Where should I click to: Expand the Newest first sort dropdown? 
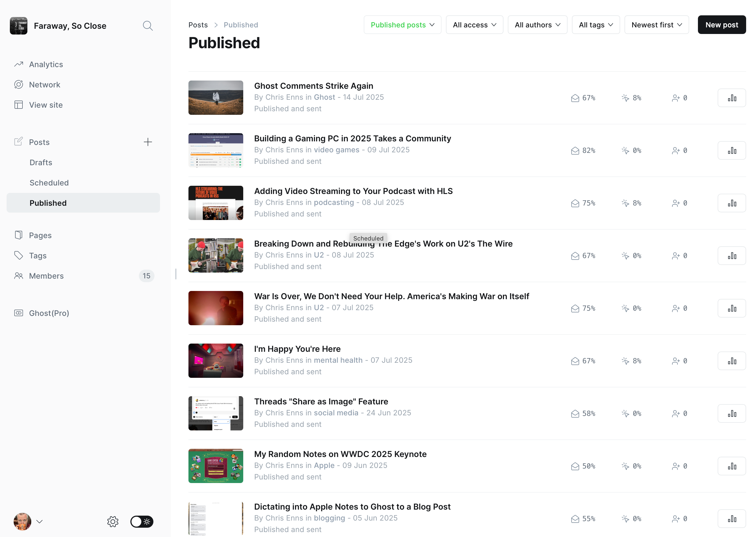click(x=656, y=25)
